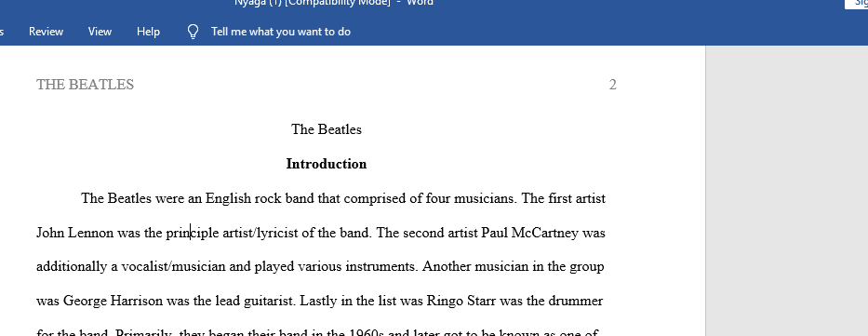Click the Sign in button
This screenshot has width=868, height=336.
click(x=857, y=4)
